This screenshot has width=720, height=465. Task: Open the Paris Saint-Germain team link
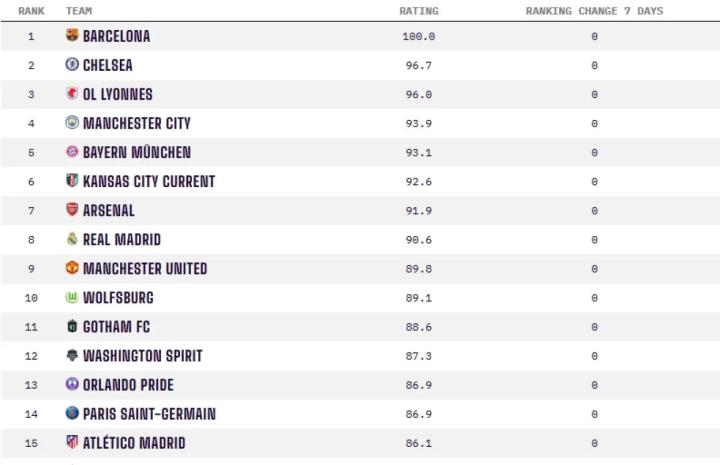pyautogui.click(x=149, y=414)
